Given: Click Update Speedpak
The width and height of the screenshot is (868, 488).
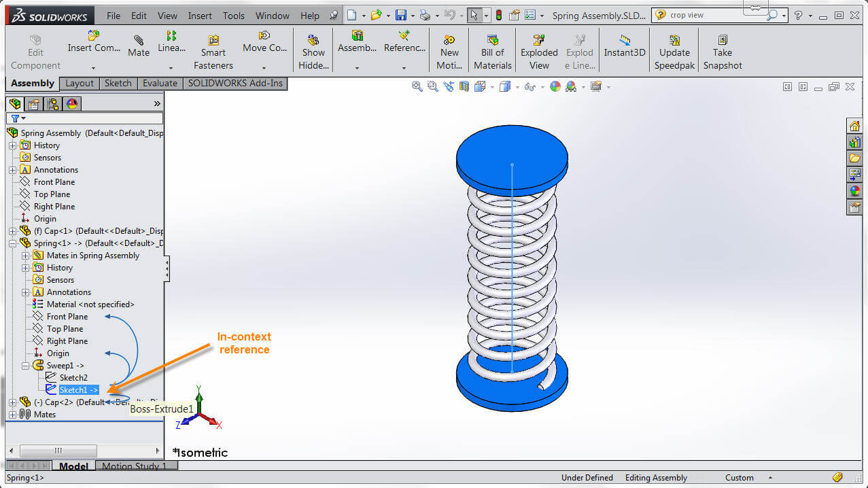Looking at the screenshot, I should click(674, 49).
